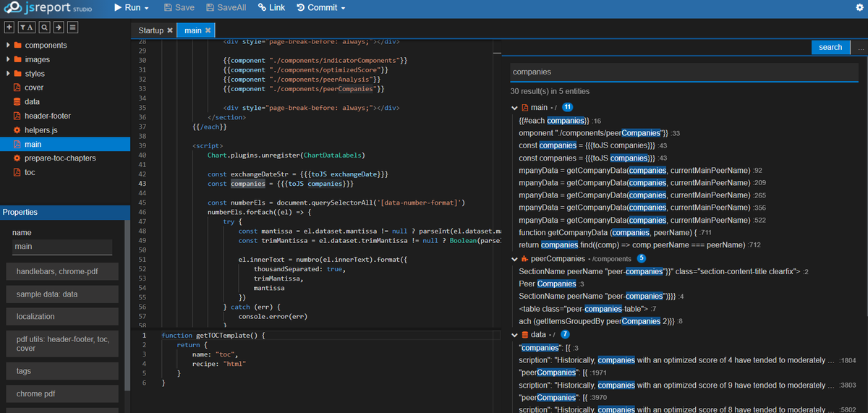Open the function getCompanyData result :711
This screenshot has height=413, width=868.
pyautogui.click(x=616, y=233)
